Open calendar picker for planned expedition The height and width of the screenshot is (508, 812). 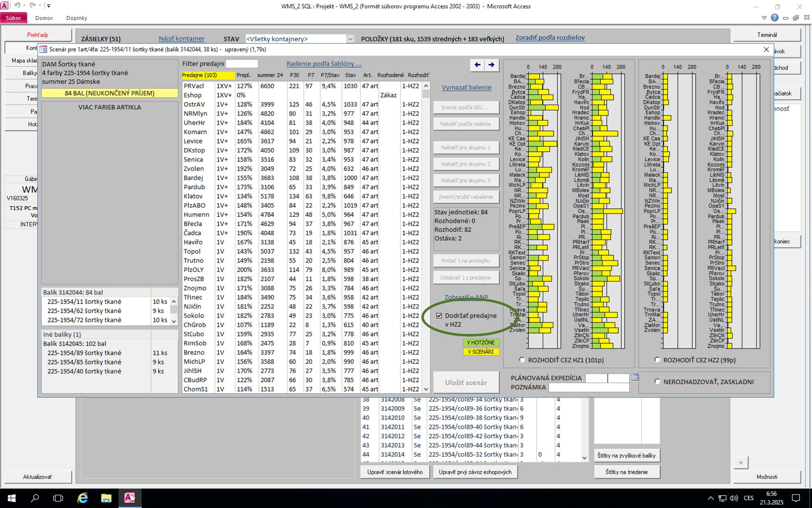point(635,378)
